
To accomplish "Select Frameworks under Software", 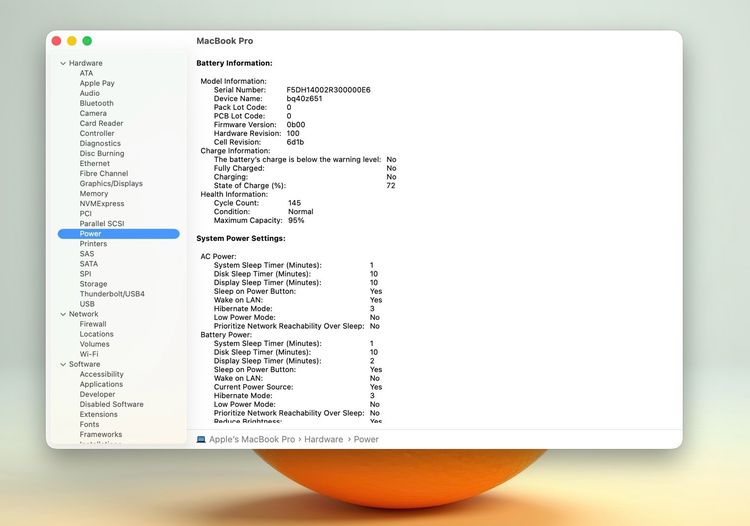I will click(x=100, y=435).
